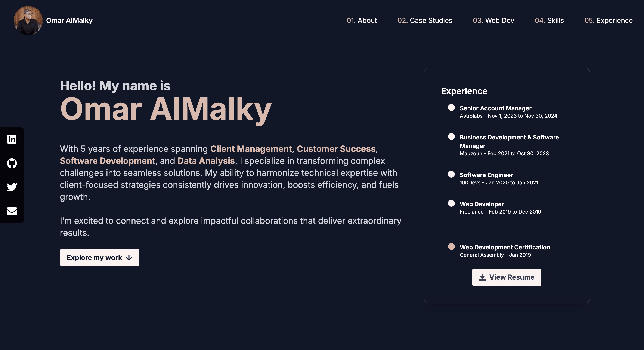
Task: Click the Web Development Certification pink dot
Action: pyautogui.click(x=451, y=246)
